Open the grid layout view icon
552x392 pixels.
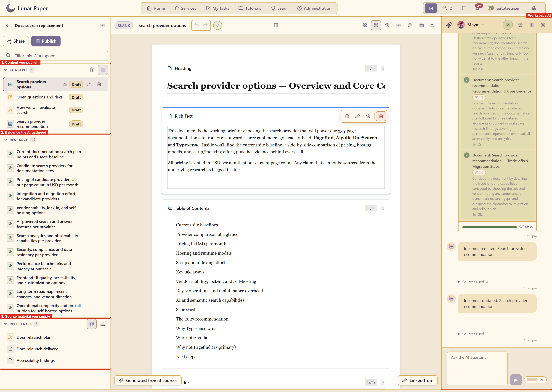365,25
